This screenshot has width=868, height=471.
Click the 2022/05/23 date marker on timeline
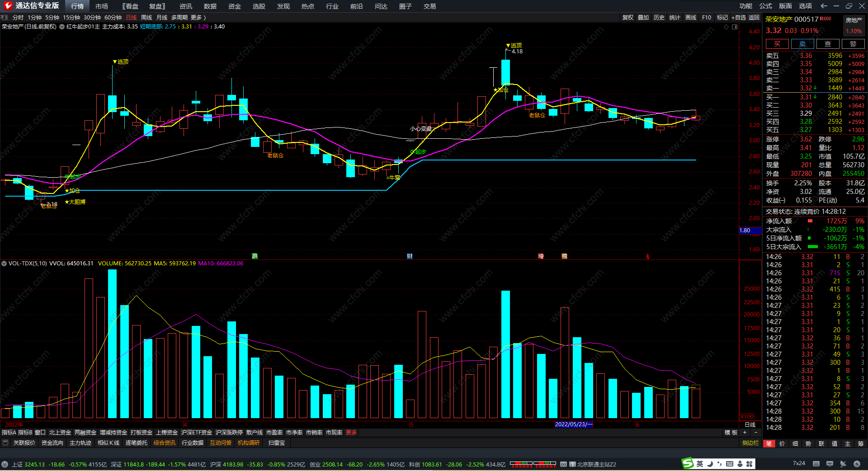pos(573,424)
